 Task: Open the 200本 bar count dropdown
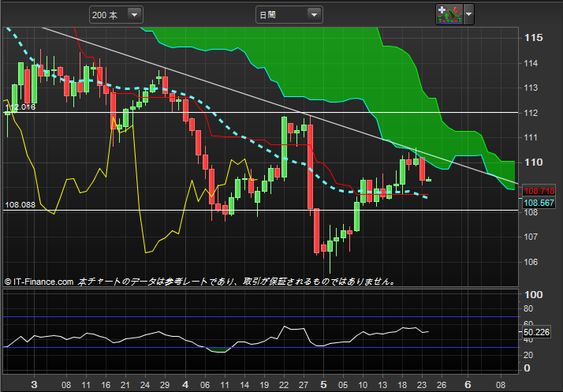(x=116, y=15)
